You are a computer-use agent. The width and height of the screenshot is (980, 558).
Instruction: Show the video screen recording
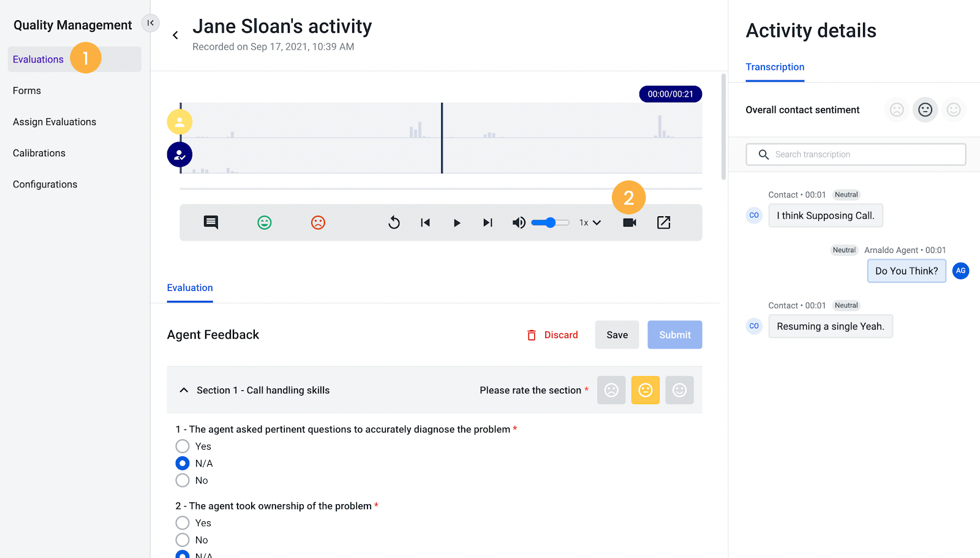630,222
